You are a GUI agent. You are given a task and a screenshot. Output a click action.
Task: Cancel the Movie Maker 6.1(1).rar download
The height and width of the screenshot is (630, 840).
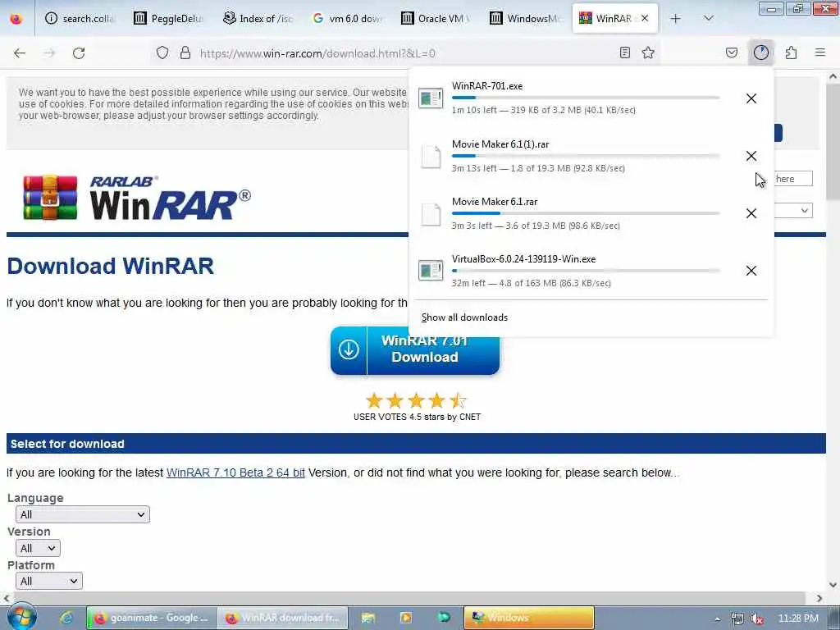point(751,156)
